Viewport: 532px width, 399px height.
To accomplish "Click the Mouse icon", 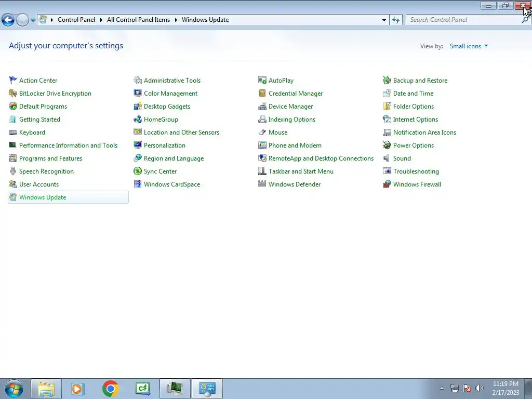I will [262, 132].
